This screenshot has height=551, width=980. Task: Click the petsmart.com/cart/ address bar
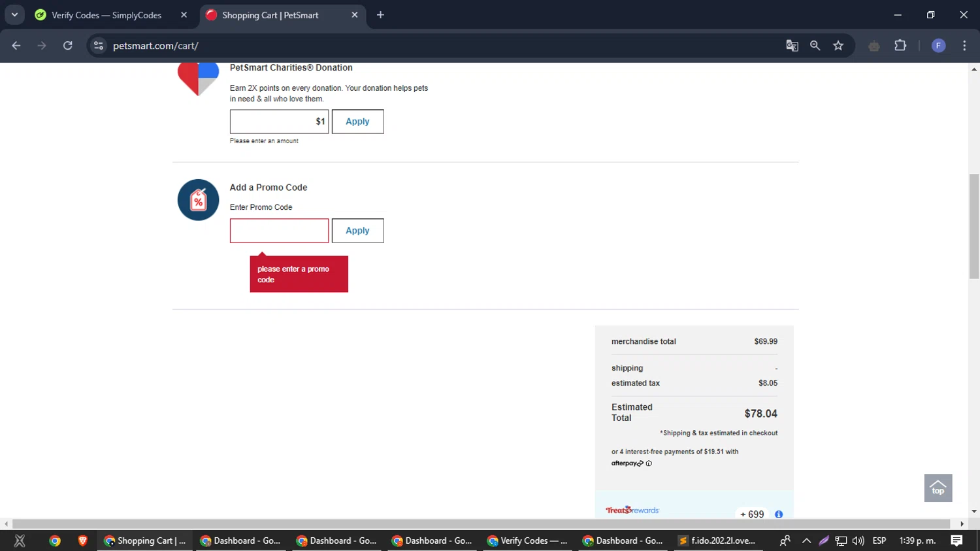(x=431, y=46)
